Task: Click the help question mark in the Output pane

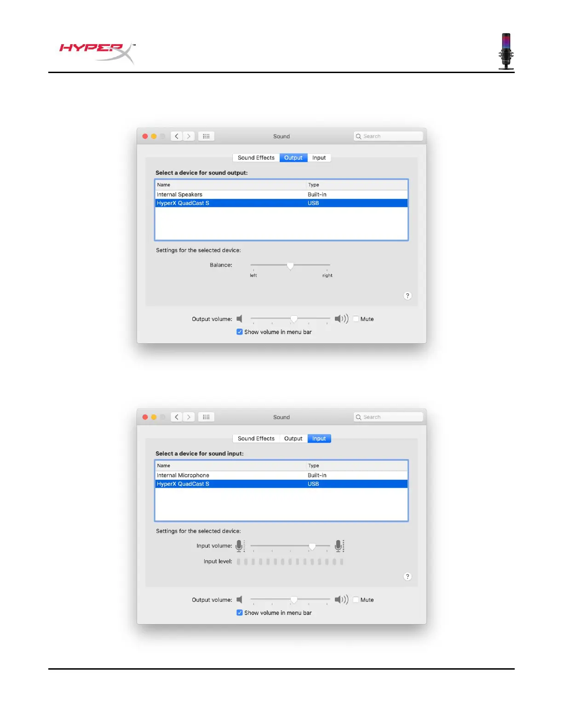Action: (x=408, y=296)
